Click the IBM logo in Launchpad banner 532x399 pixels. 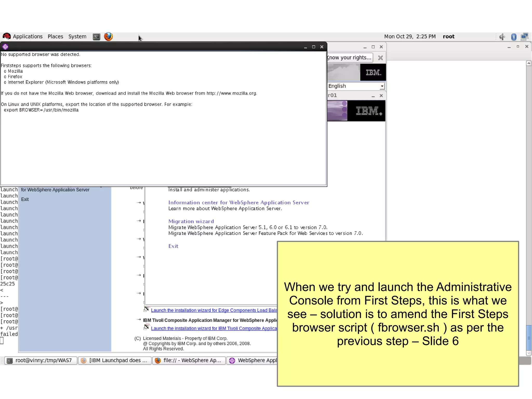(x=373, y=73)
